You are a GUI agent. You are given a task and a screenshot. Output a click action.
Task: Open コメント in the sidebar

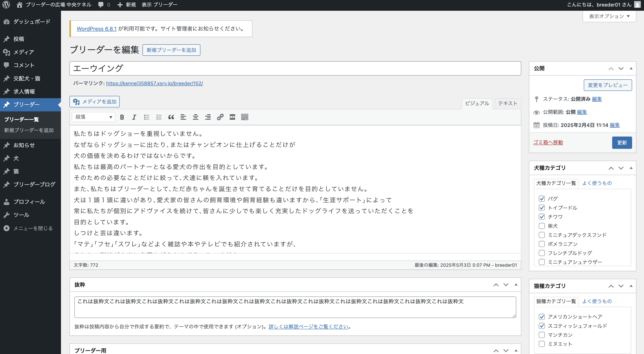click(x=30, y=65)
